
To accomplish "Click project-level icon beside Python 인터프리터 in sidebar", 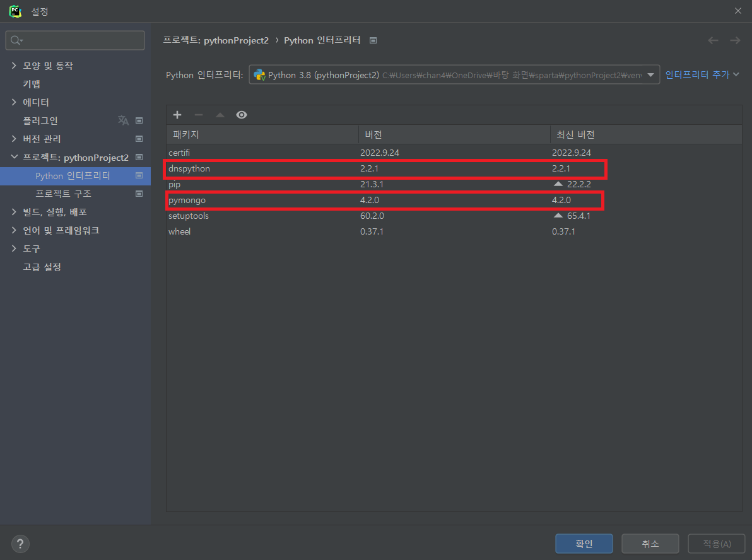I will [x=139, y=175].
